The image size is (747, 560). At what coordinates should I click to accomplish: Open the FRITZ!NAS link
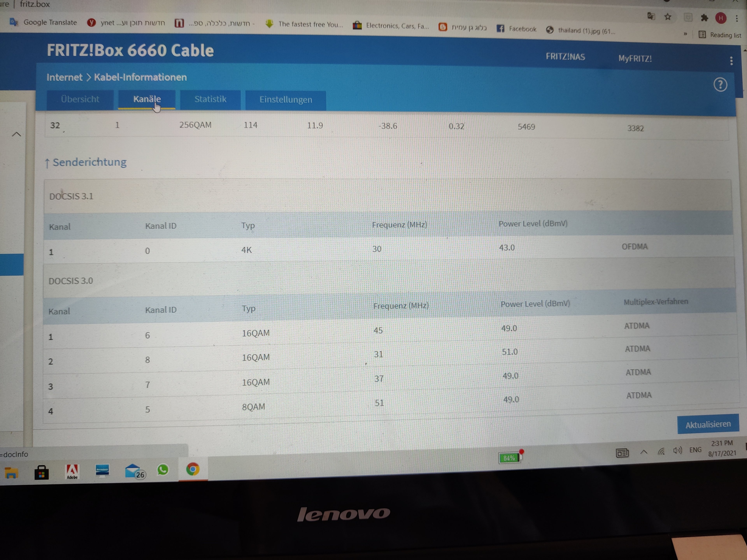tap(565, 57)
